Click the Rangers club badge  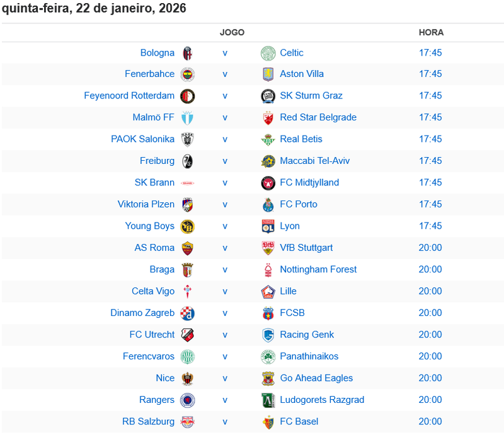[x=187, y=400]
